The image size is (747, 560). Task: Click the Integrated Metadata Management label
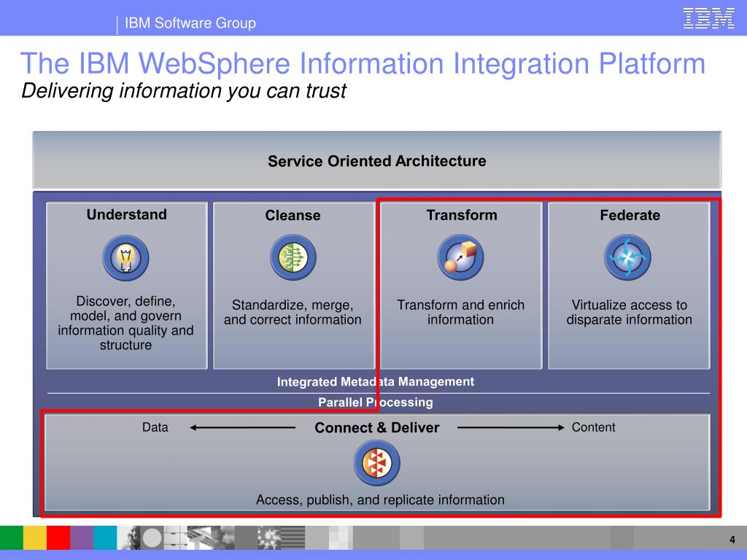click(376, 382)
